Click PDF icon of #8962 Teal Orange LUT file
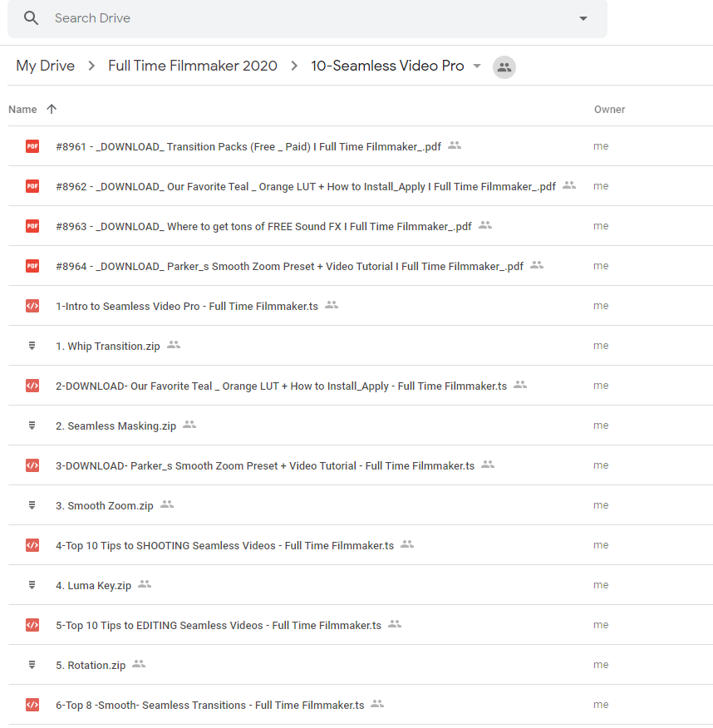Image resolution: width=713 pixels, height=728 pixels. tap(32, 186)
